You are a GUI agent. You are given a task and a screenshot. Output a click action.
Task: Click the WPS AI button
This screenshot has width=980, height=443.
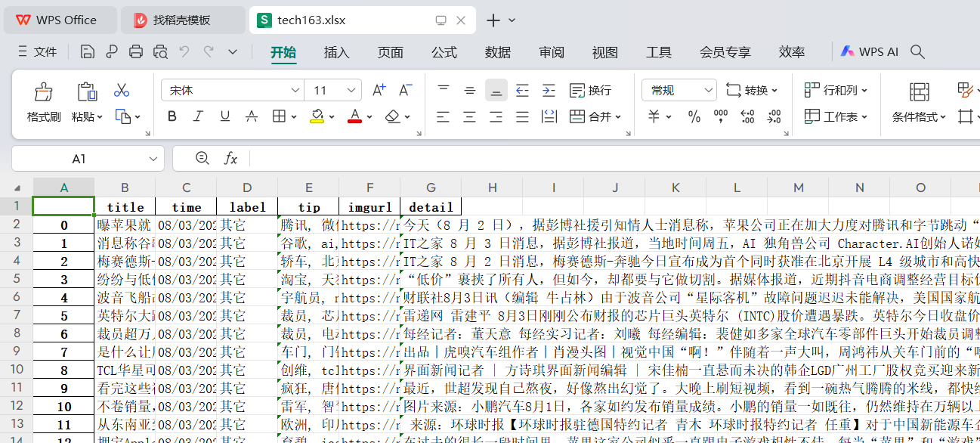869,52
